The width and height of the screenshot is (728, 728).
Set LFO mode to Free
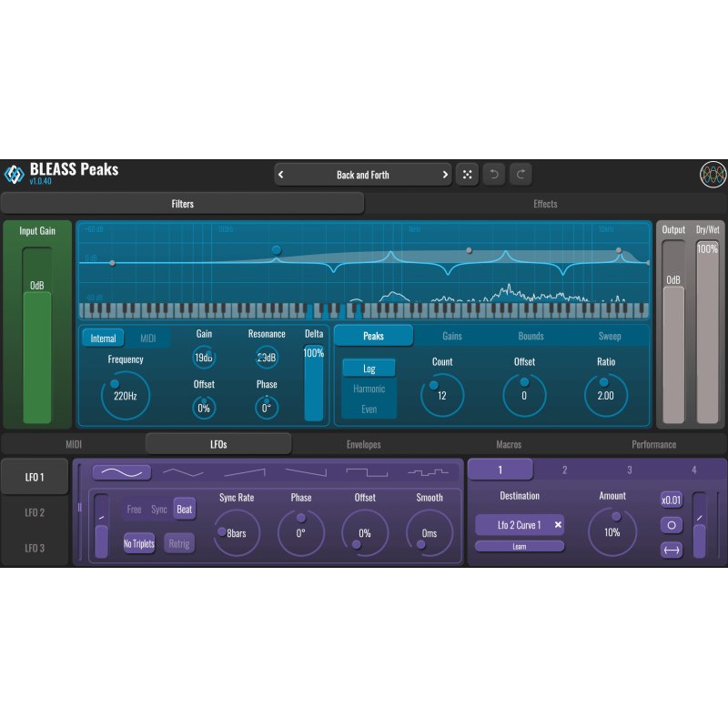134,510
